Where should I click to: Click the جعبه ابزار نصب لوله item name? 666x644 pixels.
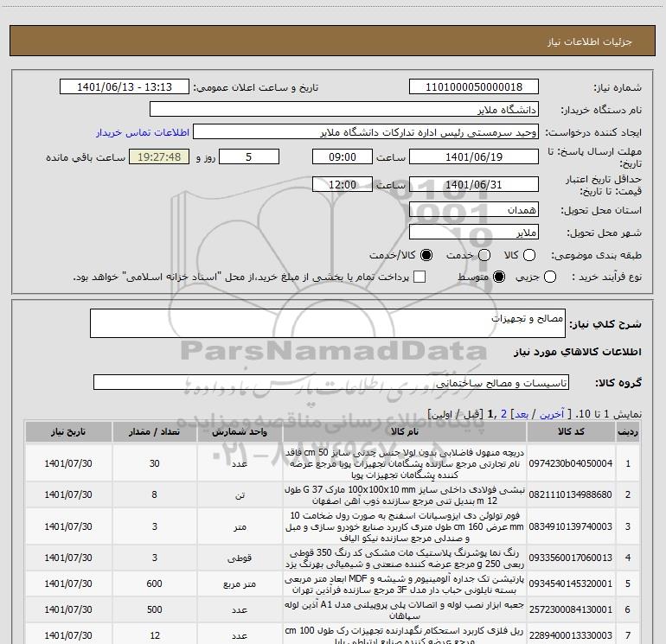[x=405, y=610]
